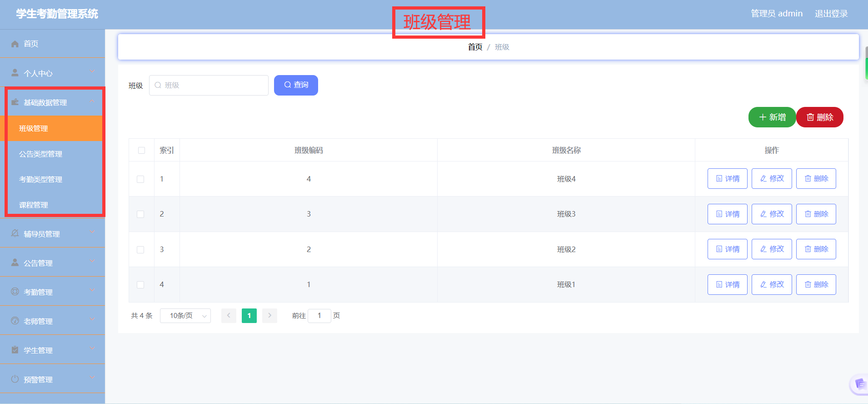This screenshot has width=868, height=404.
Task: Click the blue 查询 search button
Action: [x=296, y=85]
